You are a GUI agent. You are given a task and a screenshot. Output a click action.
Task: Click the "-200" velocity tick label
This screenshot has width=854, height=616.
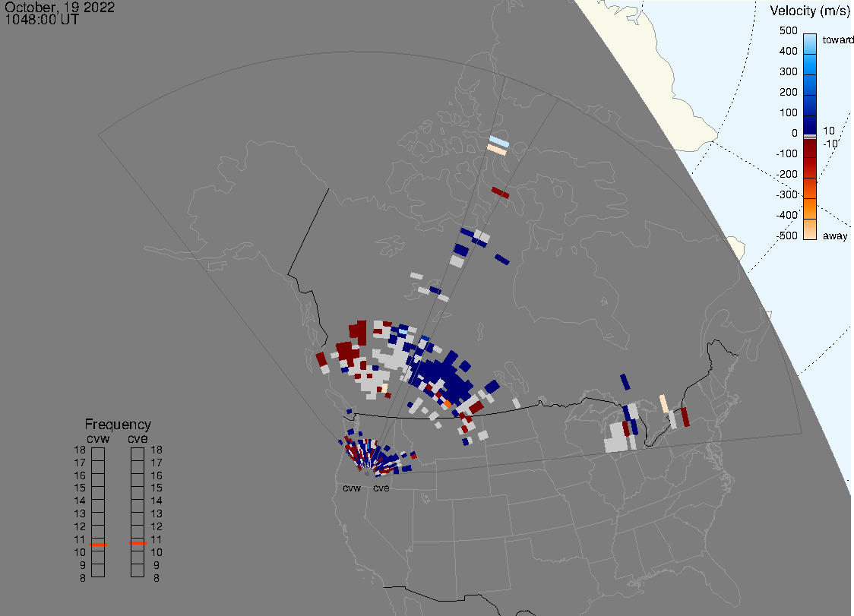(x=786, y=174)
